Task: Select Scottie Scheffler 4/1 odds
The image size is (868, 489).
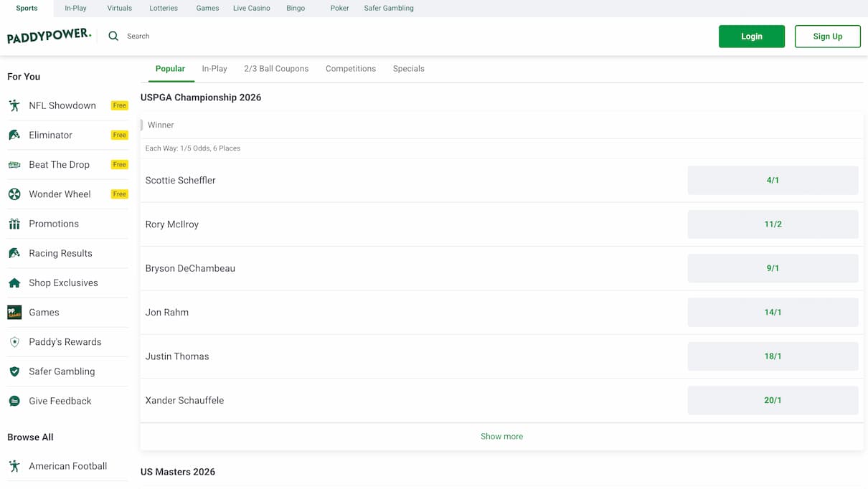Action: [773, 181]
